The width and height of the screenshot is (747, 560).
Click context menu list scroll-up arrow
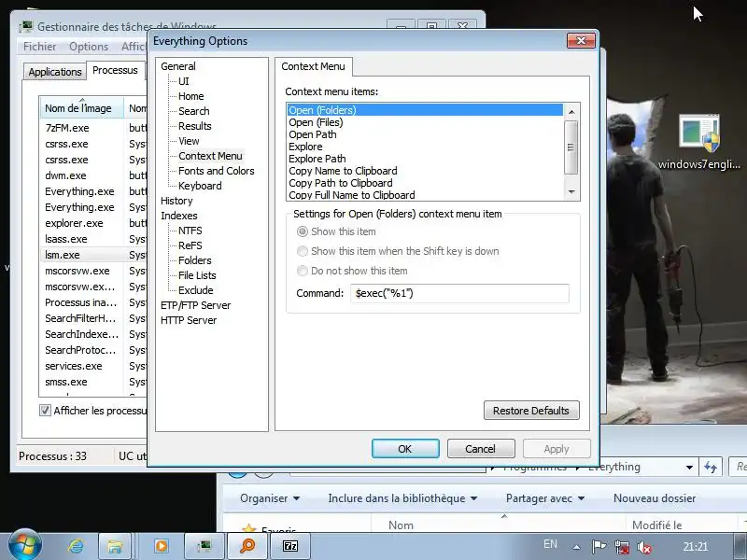[571, 111]
